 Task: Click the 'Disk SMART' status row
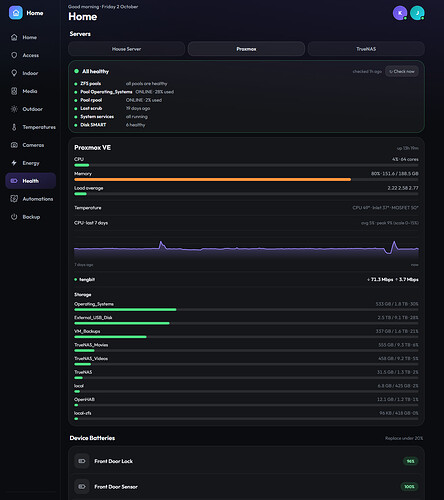[x=246, y=125]
